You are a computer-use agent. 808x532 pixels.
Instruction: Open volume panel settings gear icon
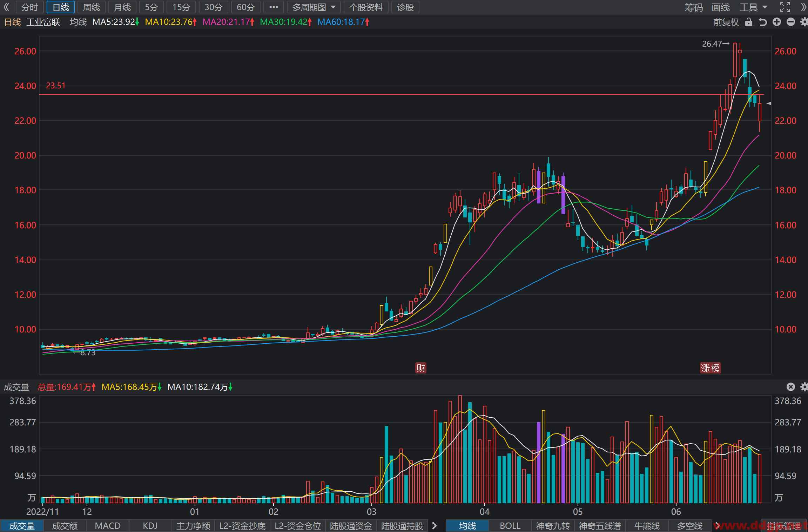(x=804, y=387)
